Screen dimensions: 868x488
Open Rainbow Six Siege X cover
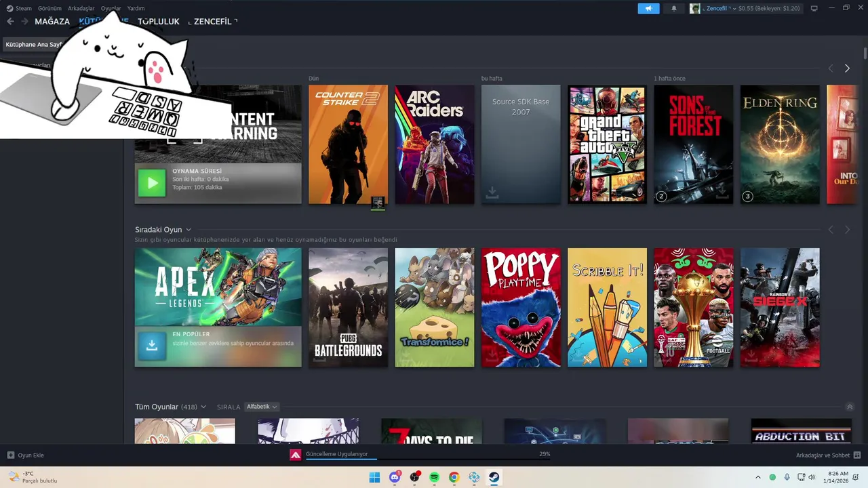780,308
